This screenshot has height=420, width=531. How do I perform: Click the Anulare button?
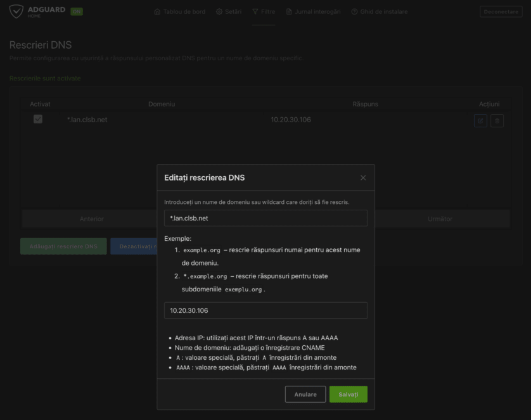pos(305,394)
